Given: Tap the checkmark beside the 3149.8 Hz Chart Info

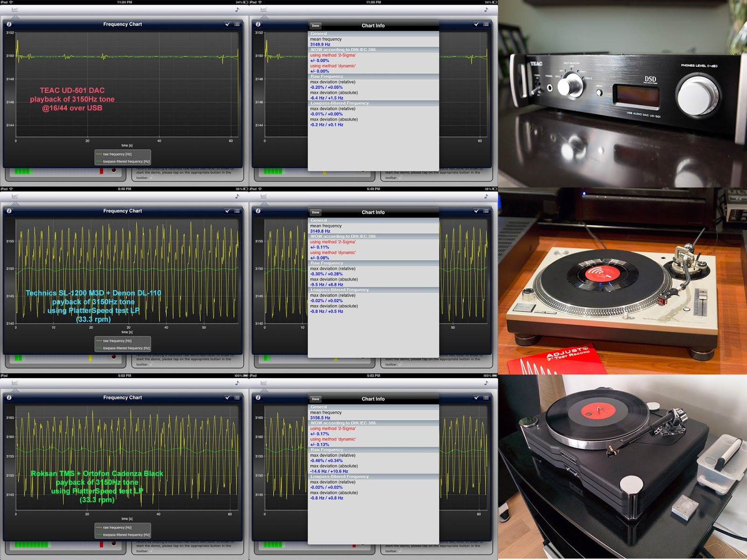Looking at the screenshot, I should point(476,211).
